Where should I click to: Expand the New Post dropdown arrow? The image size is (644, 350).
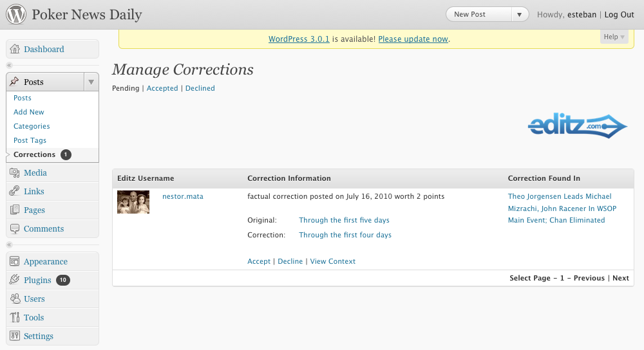tap(520, 15)
